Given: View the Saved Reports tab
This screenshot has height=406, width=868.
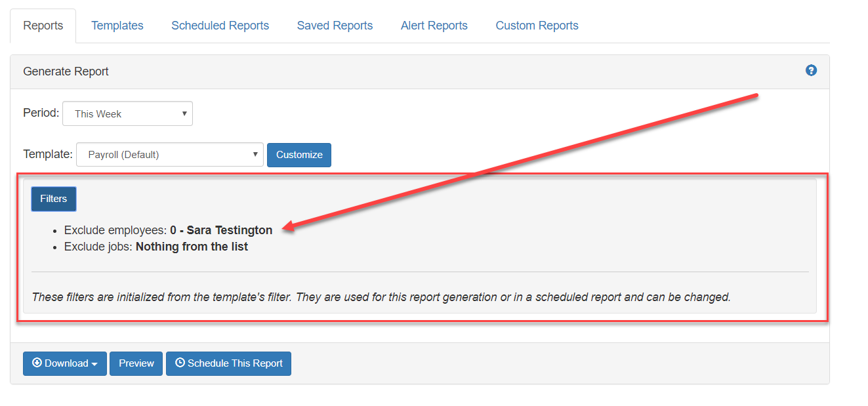Looking at the screenshot, I should (335, 25).
